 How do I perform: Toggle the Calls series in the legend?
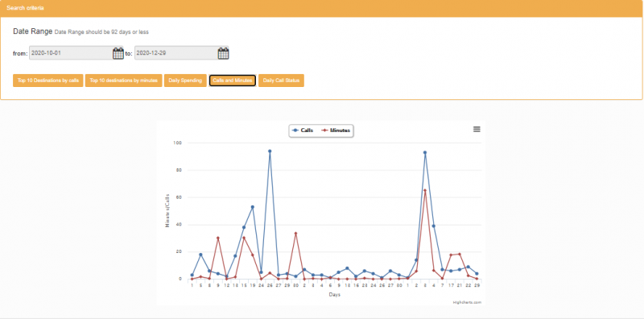point(303,130)
